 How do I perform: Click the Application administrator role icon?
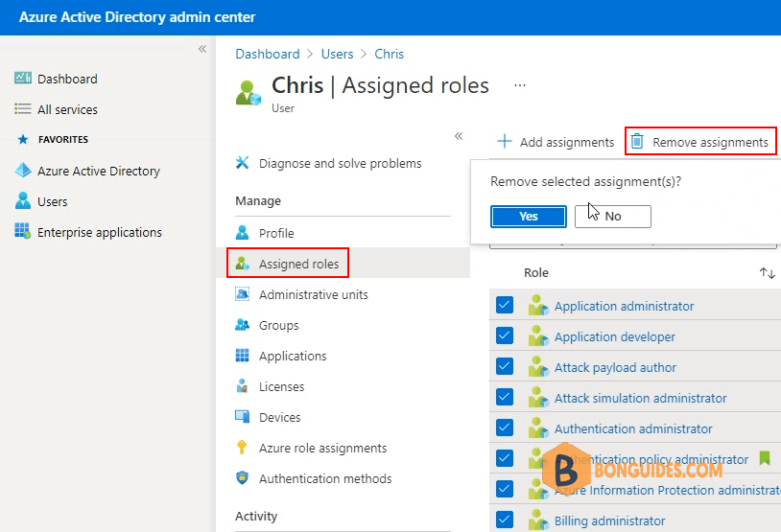(538, 306)
